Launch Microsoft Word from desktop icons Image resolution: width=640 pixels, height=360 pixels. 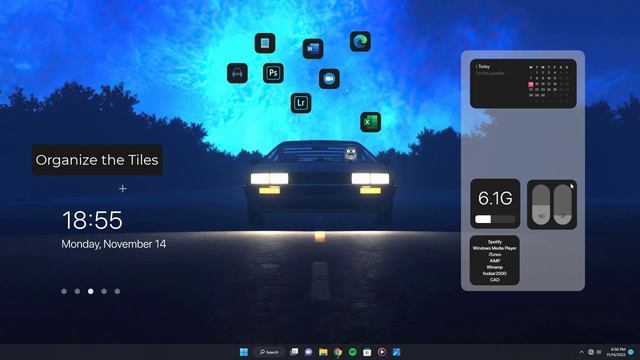point(313,49)
